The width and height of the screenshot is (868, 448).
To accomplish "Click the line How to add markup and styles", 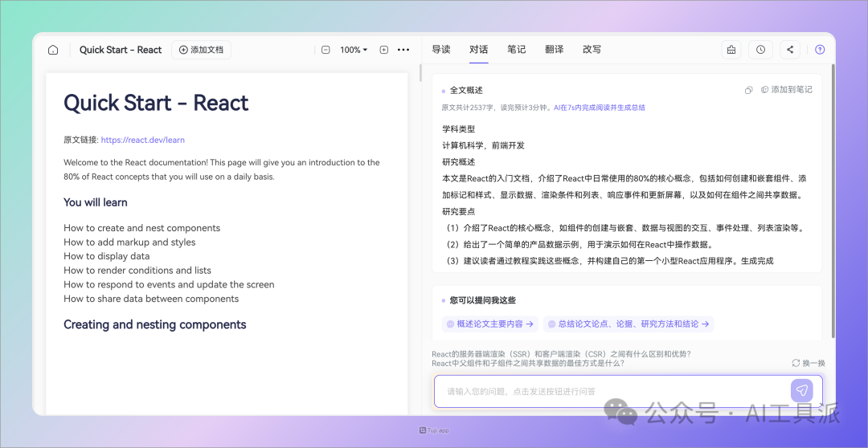I will pos(129,242).
